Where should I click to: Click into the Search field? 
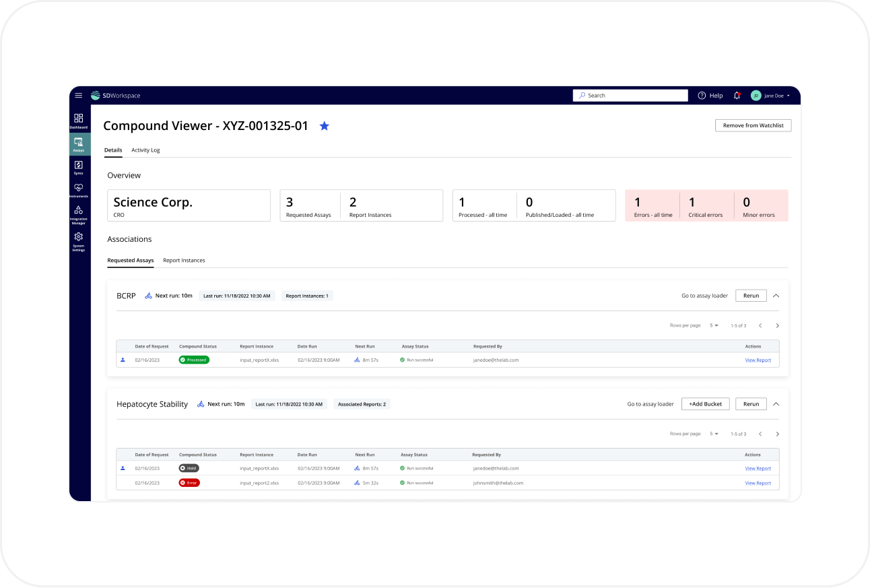tap(630, 96)
